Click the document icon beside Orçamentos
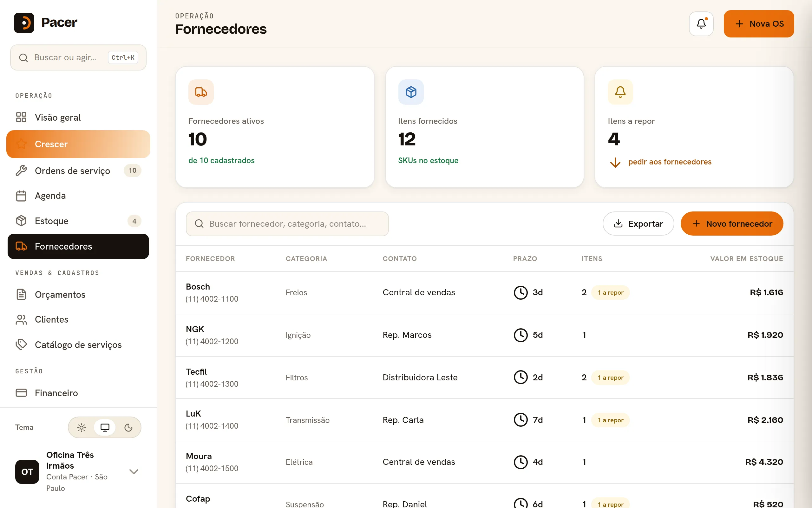This screenshot has width=812, height=508. click(x=21, y=294)
